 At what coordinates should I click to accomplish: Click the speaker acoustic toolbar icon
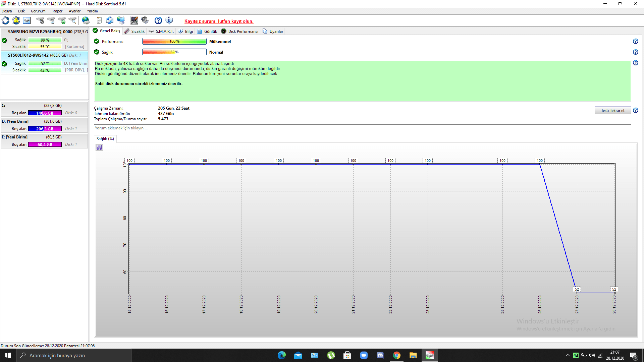click(145, 20)
